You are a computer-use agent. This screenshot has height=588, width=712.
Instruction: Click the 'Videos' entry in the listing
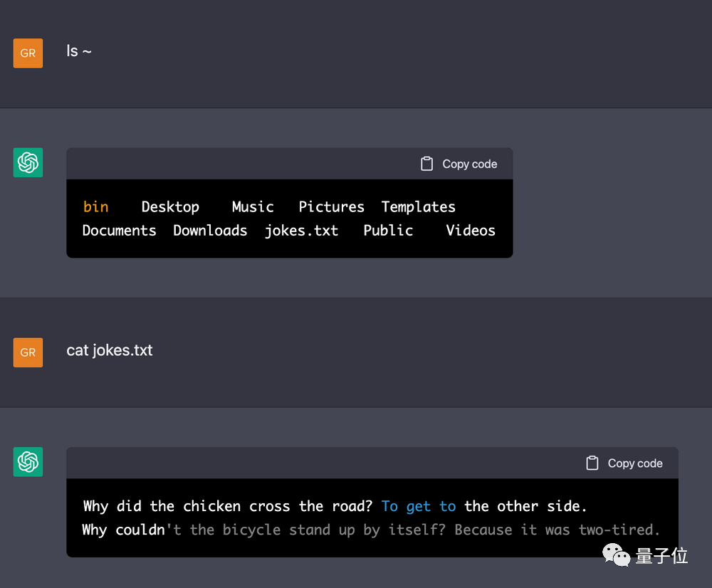click(470, 230)
